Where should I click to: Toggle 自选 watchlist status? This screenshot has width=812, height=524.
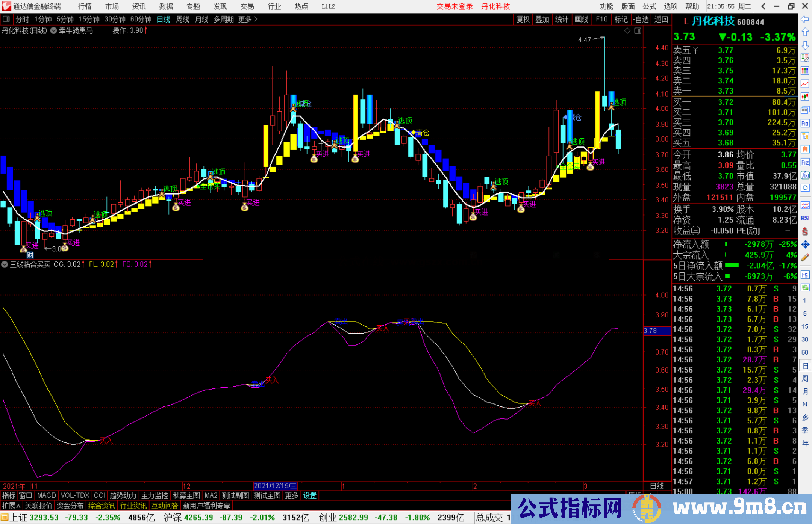(642, 19)
